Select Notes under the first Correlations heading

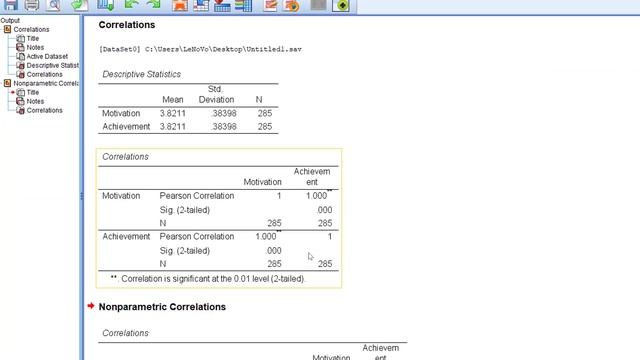tap(35, 47)
